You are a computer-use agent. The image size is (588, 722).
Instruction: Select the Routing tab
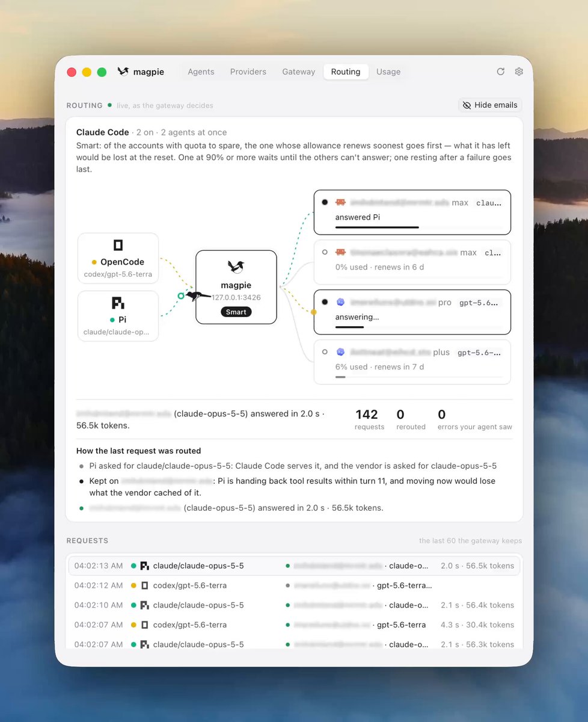click(346, 72)
